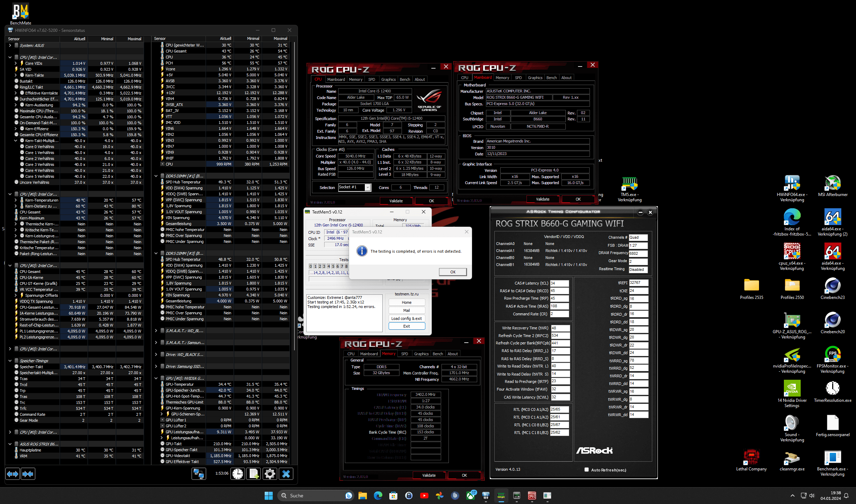Image resolution: width=856 pixels, height=504 pixels.
Task: Launch MSI Afterburner desktop icon
Action: (x=833, y=186)
